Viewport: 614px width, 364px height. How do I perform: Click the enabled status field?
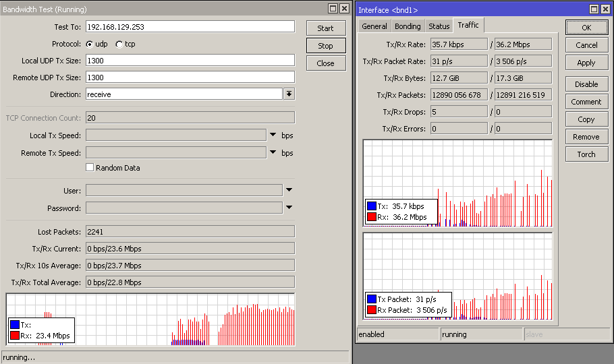pos(398,334)
